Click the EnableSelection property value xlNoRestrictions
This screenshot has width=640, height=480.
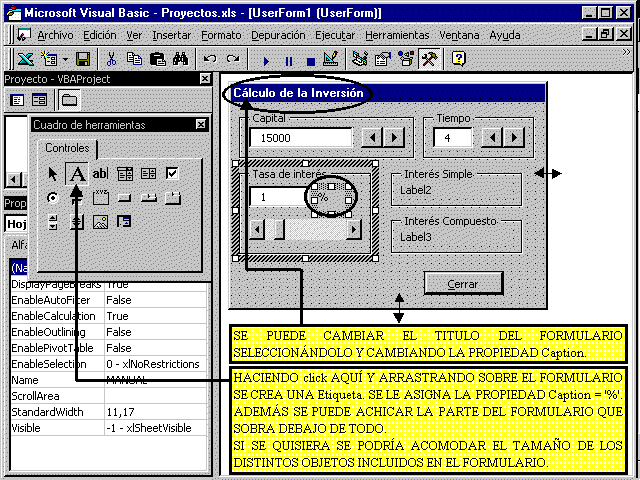155,364
